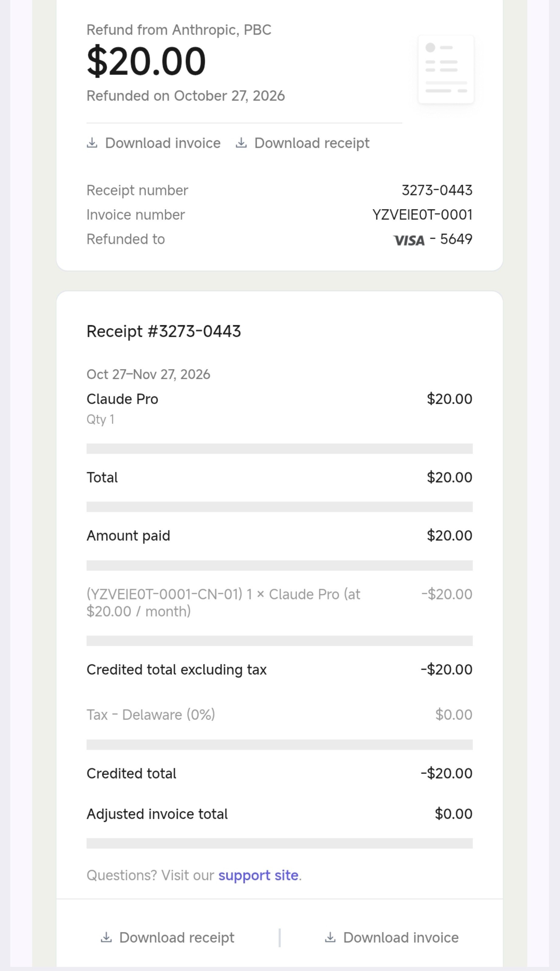Click the Tax - Delaware (0%) row label
560x971 pixels.
click(x=151, y=714)
